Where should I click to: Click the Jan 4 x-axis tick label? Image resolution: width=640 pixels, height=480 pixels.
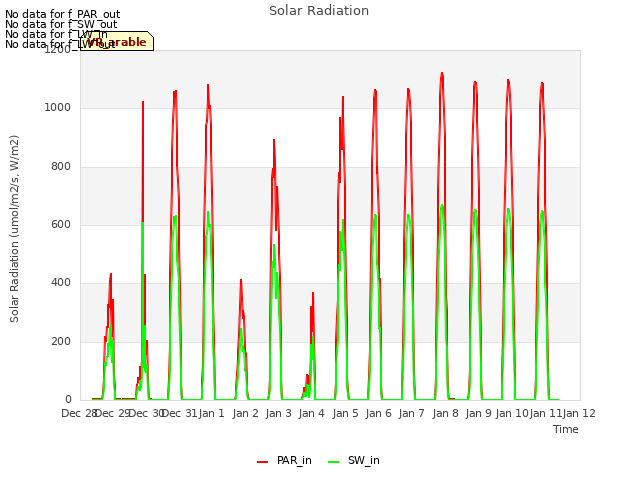(x=311, y=413)
